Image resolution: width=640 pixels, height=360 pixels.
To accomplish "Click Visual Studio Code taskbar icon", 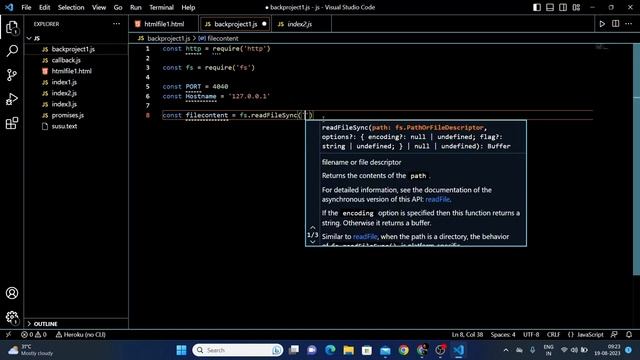I will point(458,350).
